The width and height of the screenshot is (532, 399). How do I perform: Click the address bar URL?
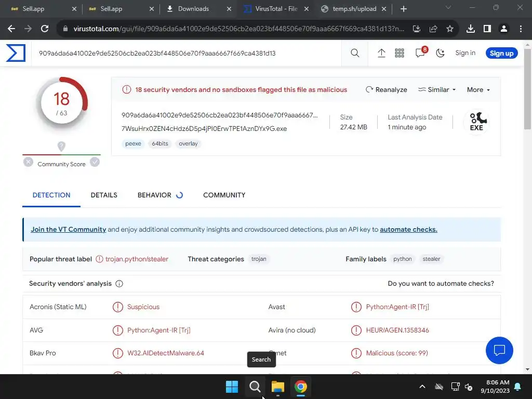[x=239, y=29]
